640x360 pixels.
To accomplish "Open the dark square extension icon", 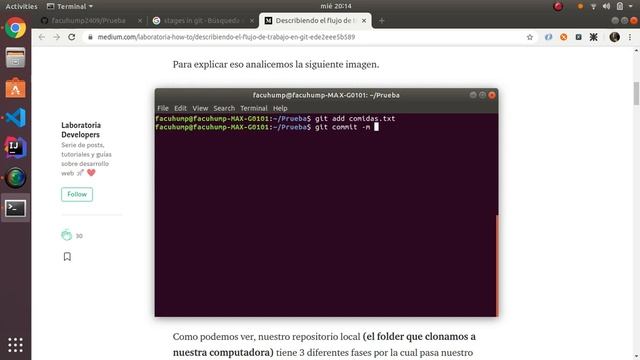I will tap(578, 37).
